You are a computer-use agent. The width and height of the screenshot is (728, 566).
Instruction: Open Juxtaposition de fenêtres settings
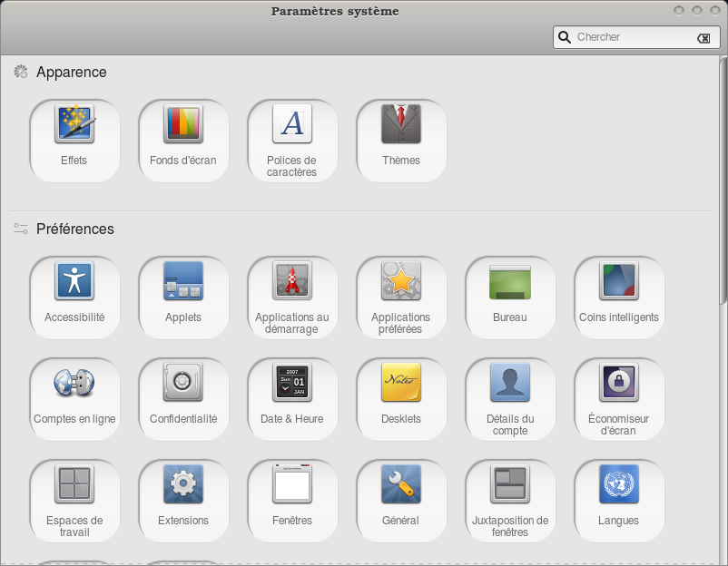point(510,501)
